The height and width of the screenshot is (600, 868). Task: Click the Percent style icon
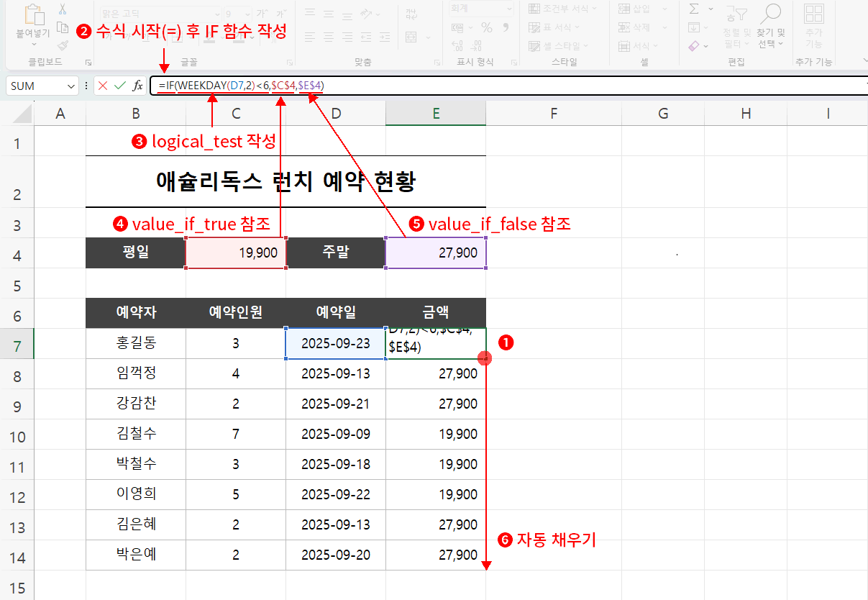pyautogui.click(x=487, y=27)
